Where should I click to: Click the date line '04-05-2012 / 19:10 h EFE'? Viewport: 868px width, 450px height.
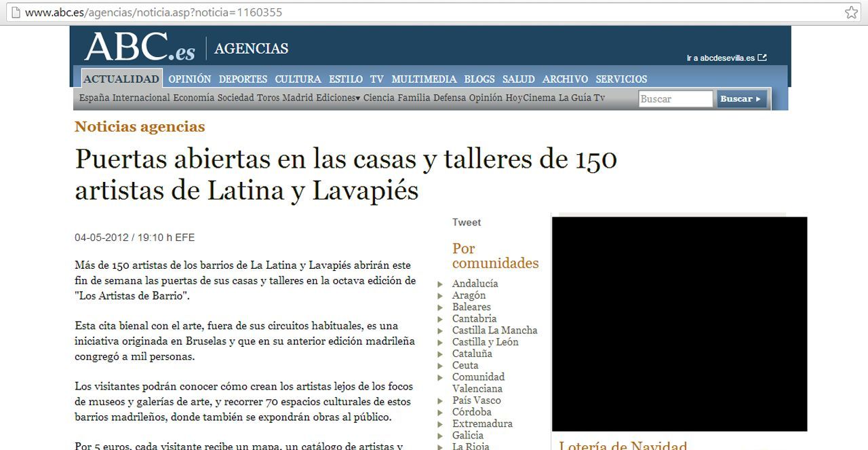[135, 238]
